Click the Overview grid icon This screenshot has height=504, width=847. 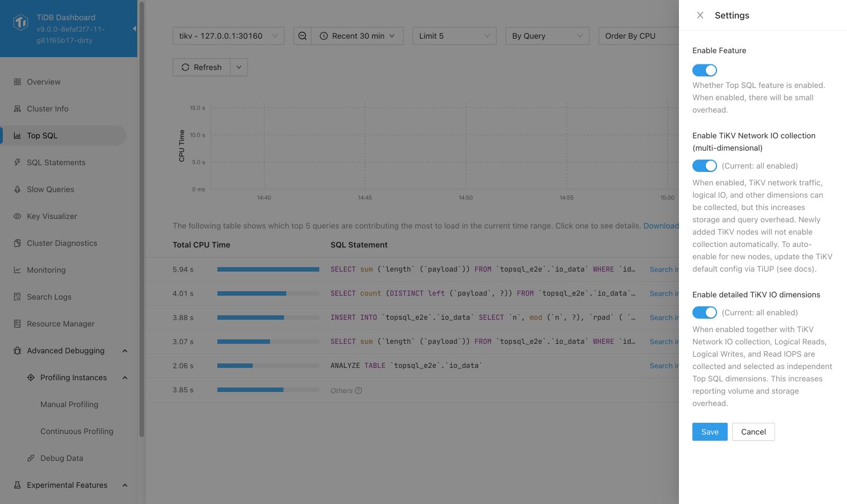pos(17,82)
